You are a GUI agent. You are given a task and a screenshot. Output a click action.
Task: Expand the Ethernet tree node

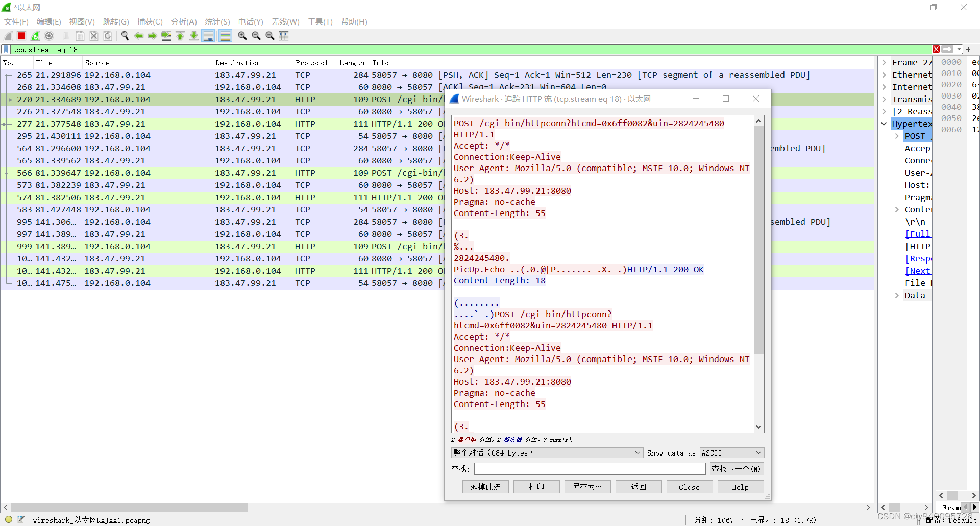click(x=884, y=75)
